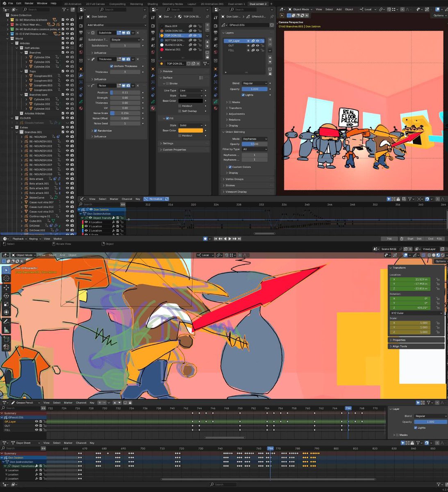This screenshot has height=492, width=448.
Task: Adjust the Noise Scale slider
Action: tap(125, 113)
